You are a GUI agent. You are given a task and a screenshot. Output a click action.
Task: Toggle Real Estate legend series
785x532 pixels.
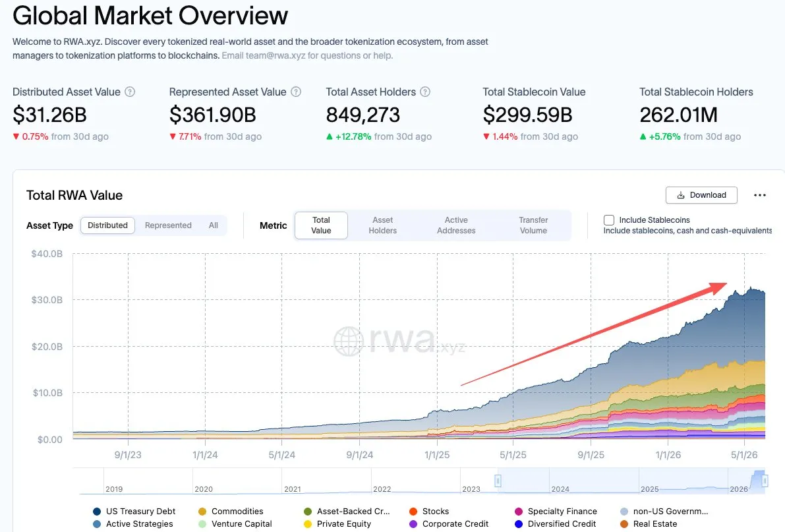click(649, 524)
